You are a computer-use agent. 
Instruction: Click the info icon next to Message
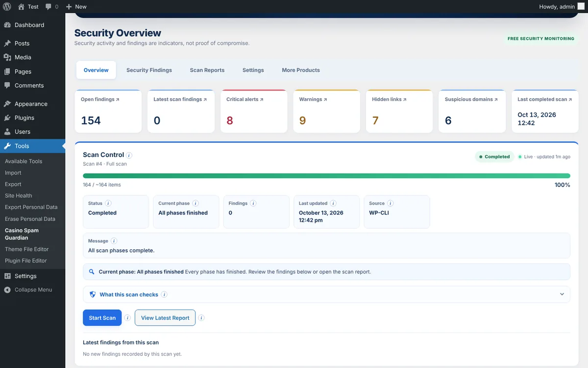(114, 241)
